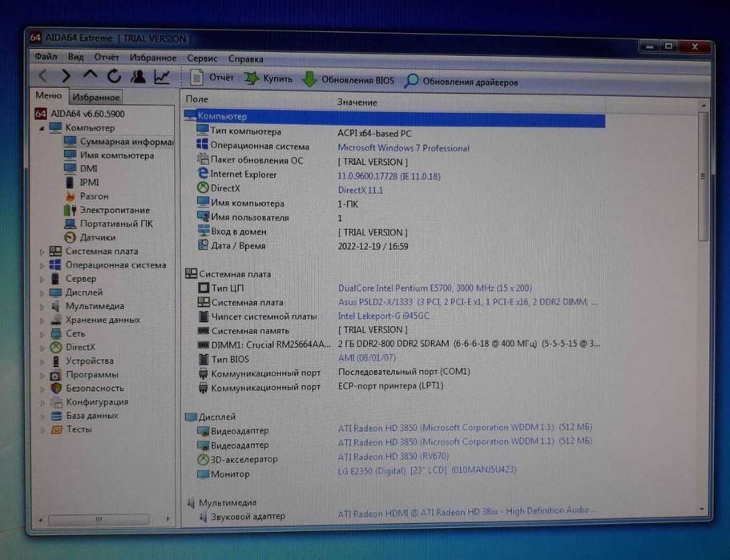Open Обновления драйверов toolbar button
Image resolution: width=730 pixels, height=560 pixels.
(x=461, y=82)
